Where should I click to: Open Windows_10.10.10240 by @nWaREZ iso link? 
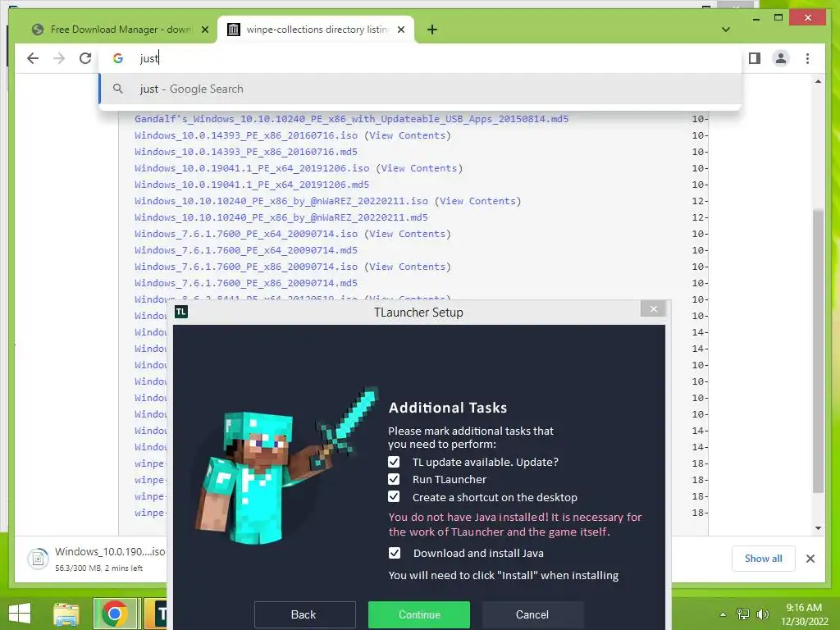click(x=281, y=201)
